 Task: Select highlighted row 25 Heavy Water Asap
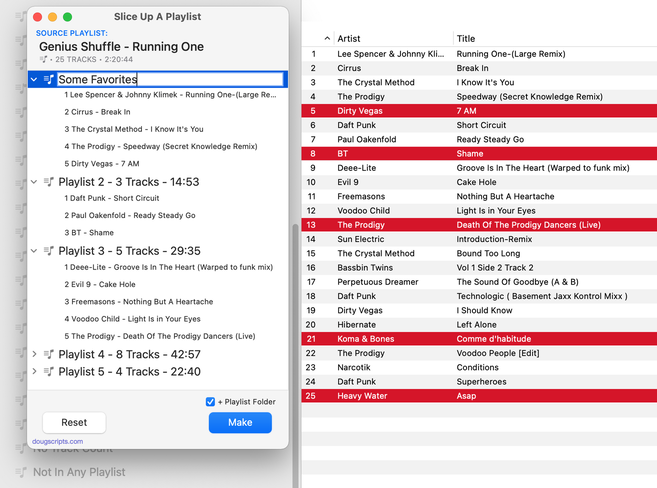point(479,395)
